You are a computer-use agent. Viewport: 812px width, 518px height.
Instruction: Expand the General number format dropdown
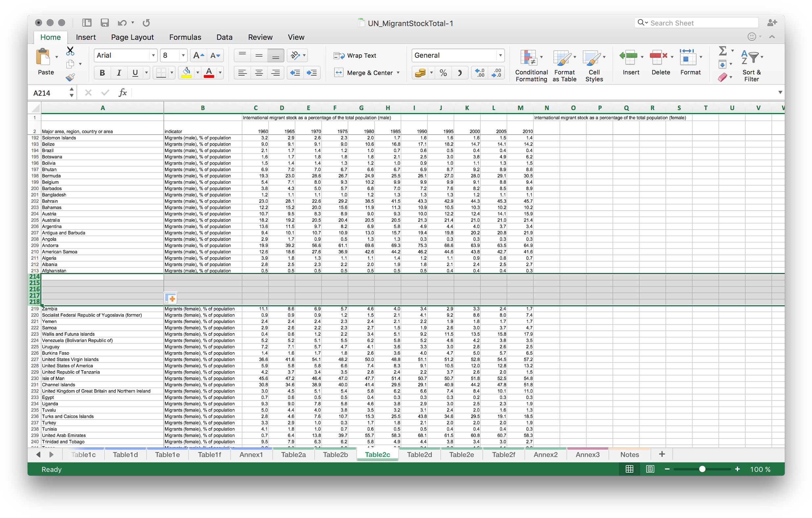[500, 55]
